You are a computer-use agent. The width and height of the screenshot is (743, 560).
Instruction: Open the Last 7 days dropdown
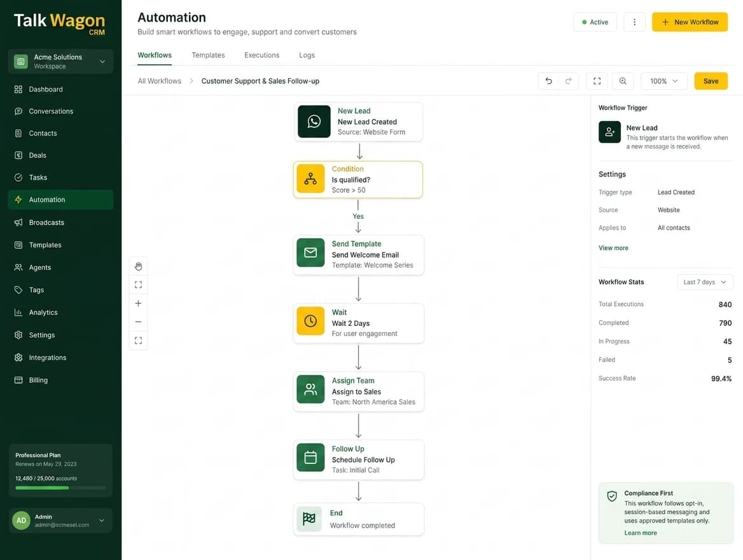[705, 282]
